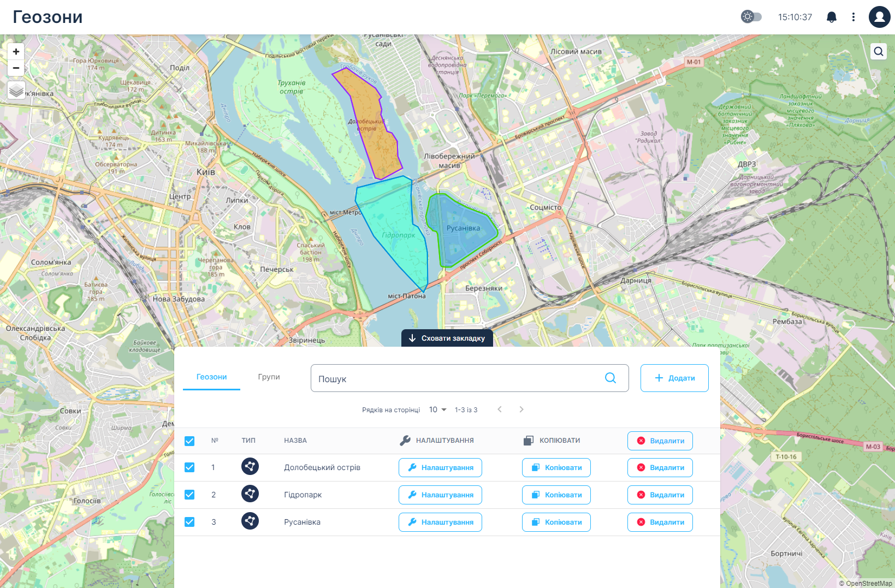Go to the previous page of rows

point(500,409)
